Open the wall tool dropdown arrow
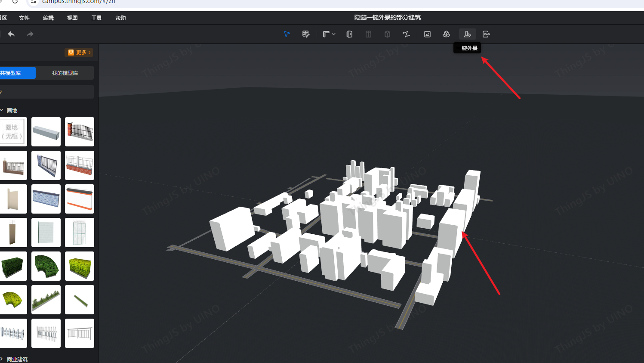The height and width of the screenshot is (363, 644). 334,34
